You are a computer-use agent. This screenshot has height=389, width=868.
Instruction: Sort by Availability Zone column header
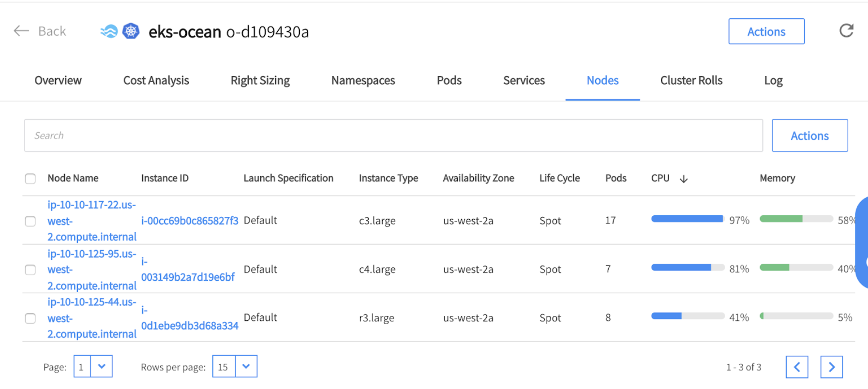point(479,178)
